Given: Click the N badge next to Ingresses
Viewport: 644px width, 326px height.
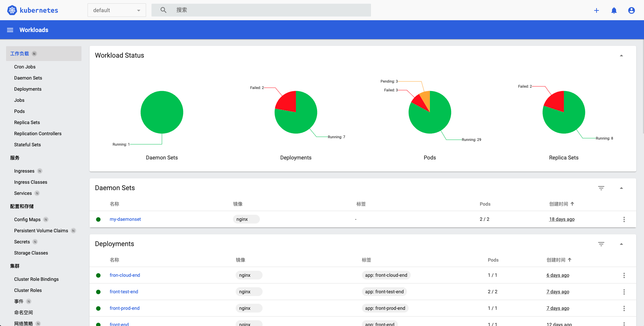Looking at the screenshot, I should click(x=40, y=171).
